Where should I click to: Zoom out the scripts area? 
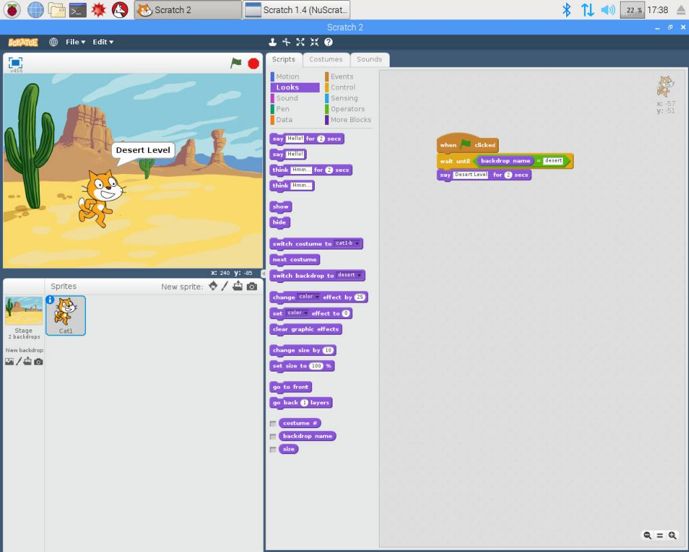click(x=648, y=536)
